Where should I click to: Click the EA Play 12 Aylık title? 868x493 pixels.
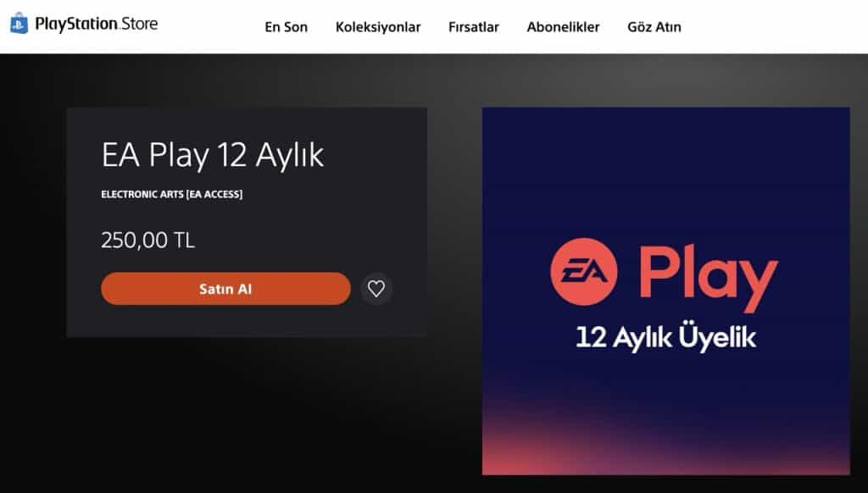coord(213,154)
